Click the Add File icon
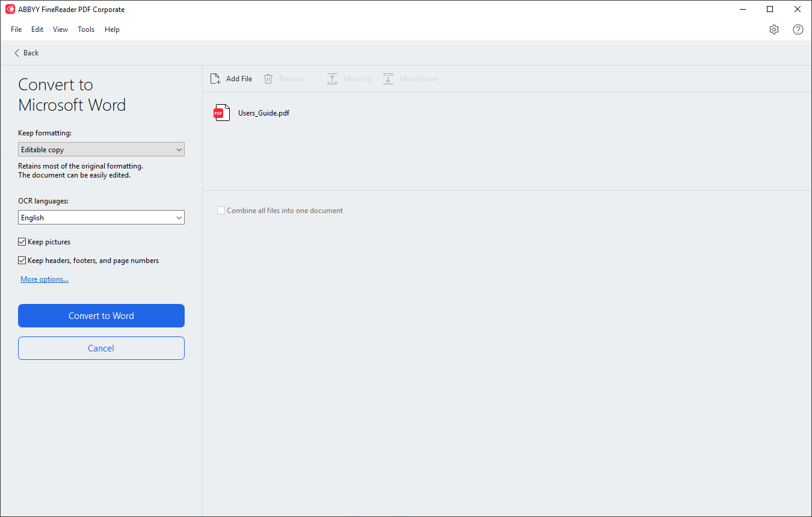The image size is (812, 517). [215, 78]
